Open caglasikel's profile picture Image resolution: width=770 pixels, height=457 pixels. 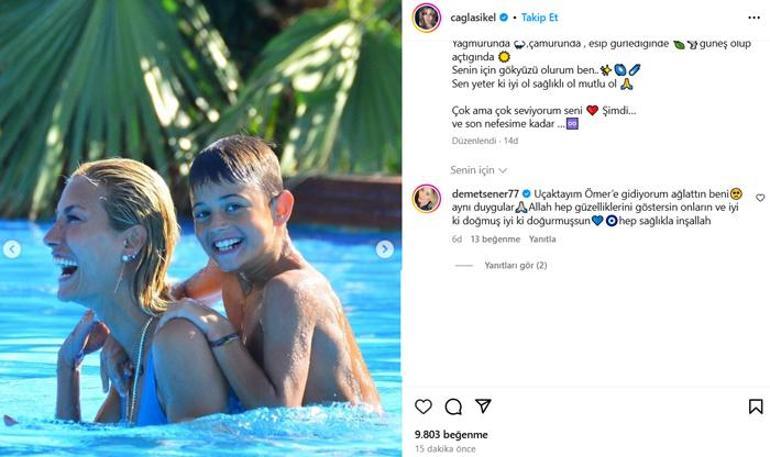[x=427, y=18]
